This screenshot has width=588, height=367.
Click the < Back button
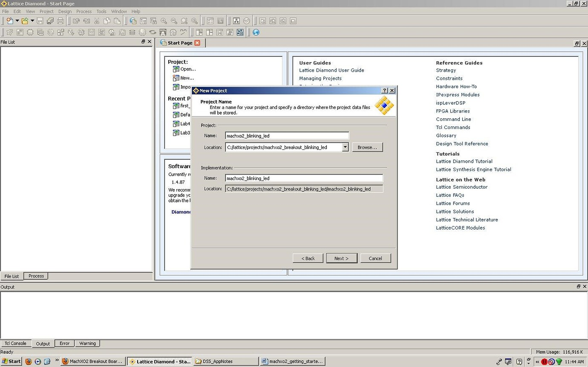point(308,258)
